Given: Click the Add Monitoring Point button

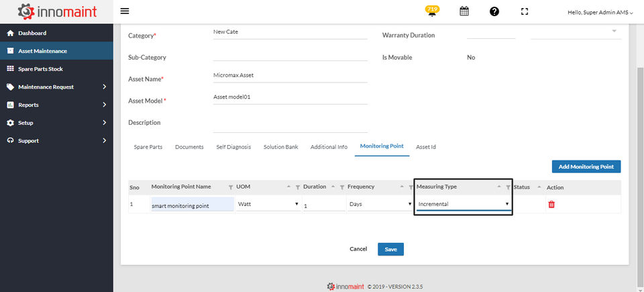Looking at the screenshot, I should click(x=586, y=166).
